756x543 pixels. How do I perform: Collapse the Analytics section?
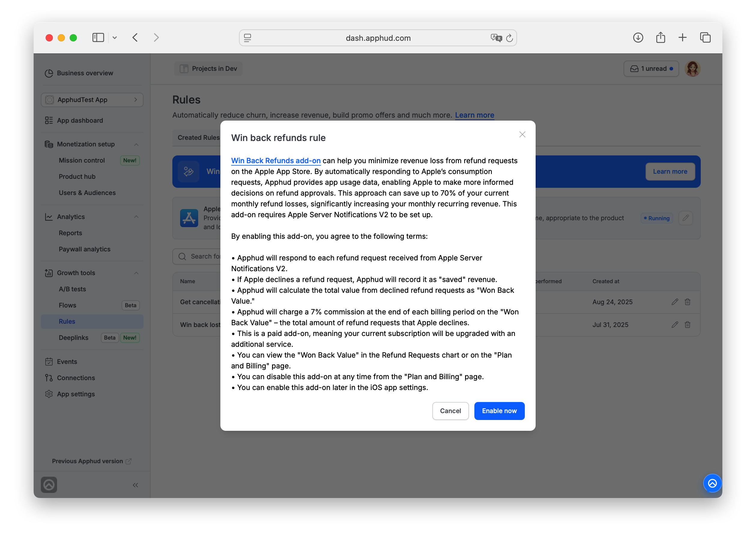click(136, 217)
